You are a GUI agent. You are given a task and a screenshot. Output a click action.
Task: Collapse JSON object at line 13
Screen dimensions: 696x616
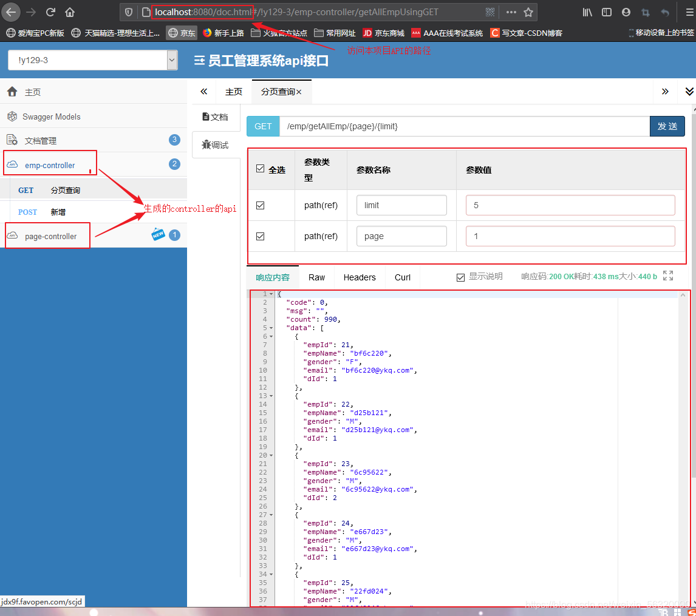click(271, 396)
